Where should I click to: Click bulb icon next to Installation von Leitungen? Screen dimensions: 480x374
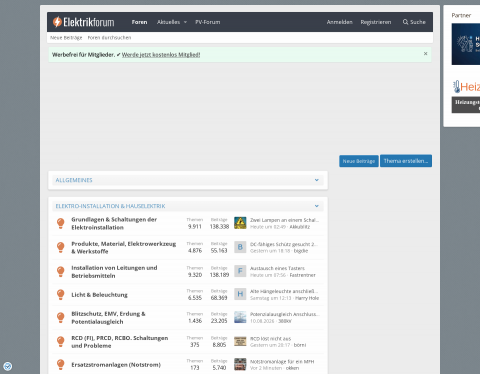(60, 272)
